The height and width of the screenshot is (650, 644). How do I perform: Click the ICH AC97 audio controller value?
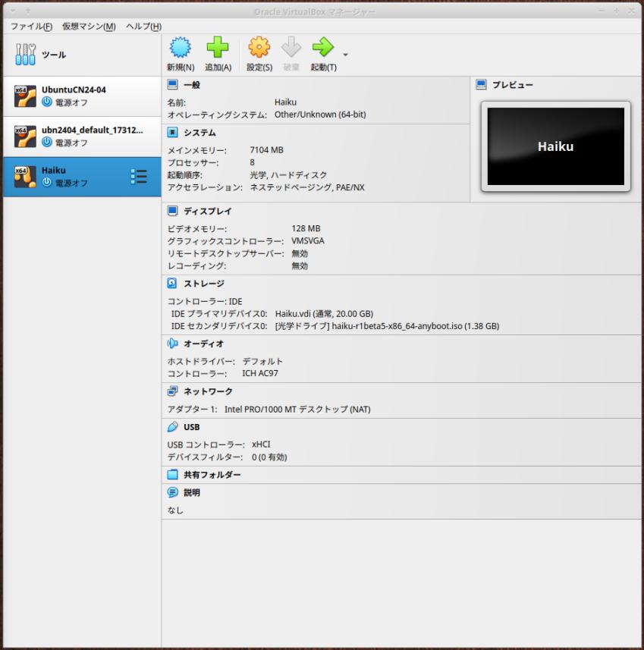pos(260,373)
